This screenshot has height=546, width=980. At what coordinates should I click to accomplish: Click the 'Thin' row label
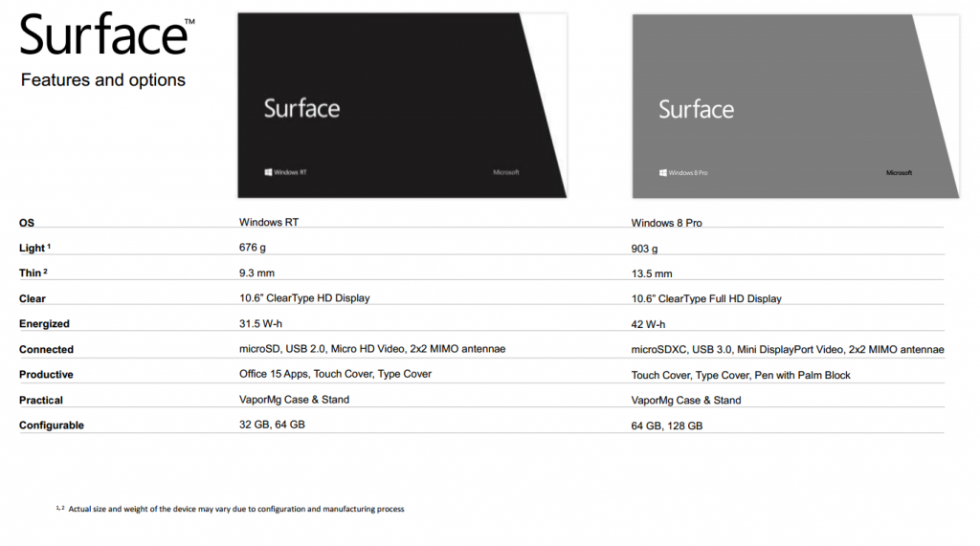(x=31, y=273)
